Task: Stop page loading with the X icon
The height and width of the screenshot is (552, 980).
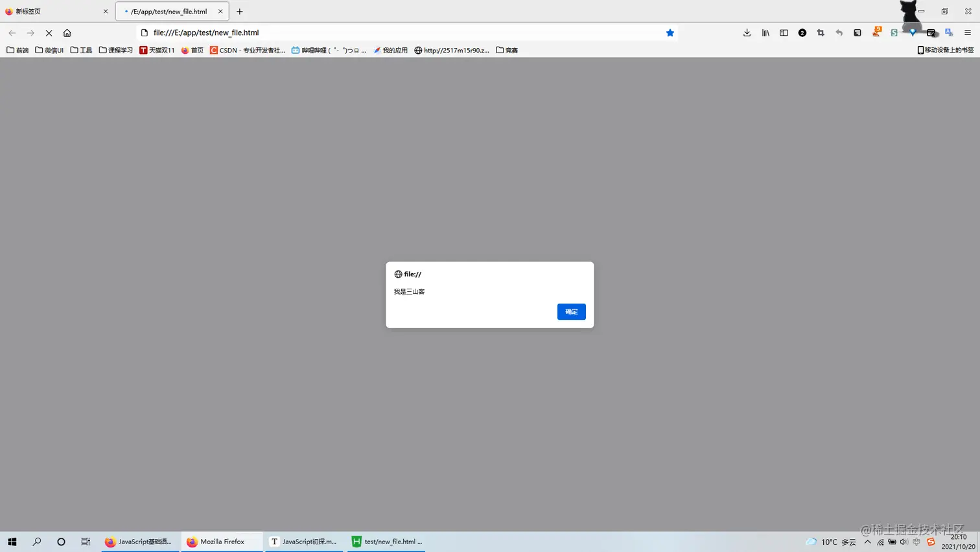Action: pyautogui.click(x=49, y=32)
